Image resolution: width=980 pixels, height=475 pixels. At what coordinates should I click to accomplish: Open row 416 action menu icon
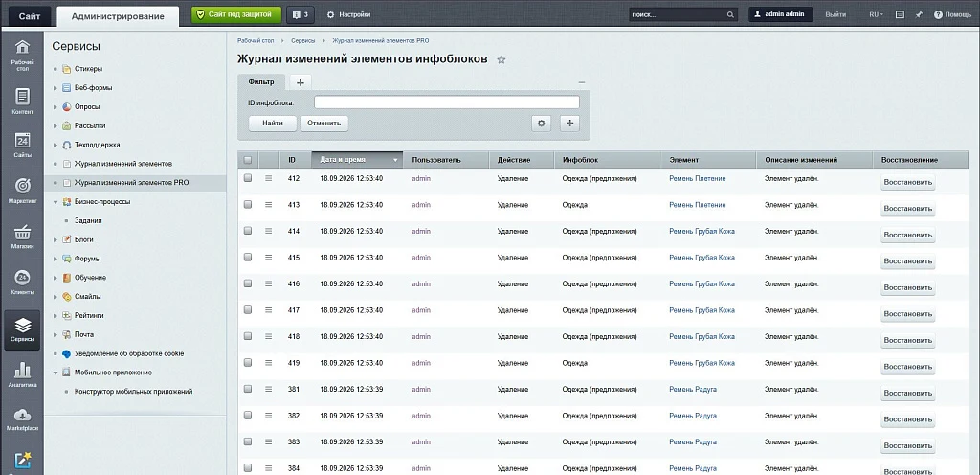pos(269,283)
